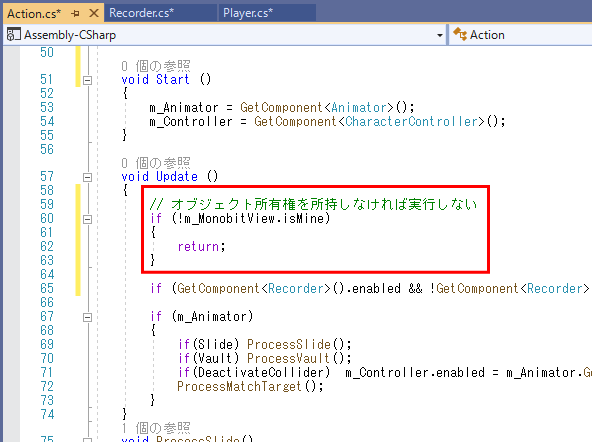Collapse the ProcessSlide method outline
The image size is (592, 442).
click(87, 440)
